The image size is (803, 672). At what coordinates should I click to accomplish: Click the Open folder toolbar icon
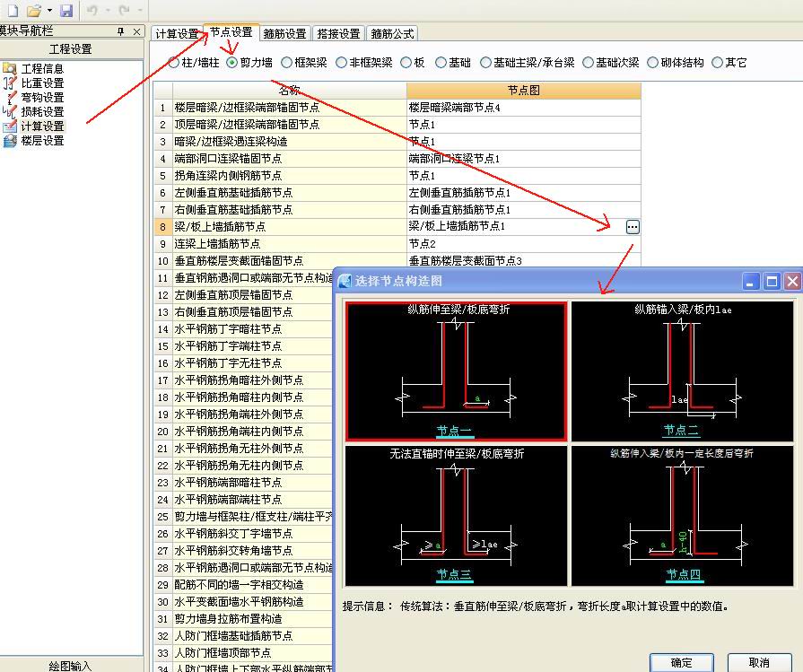(34, 10)
